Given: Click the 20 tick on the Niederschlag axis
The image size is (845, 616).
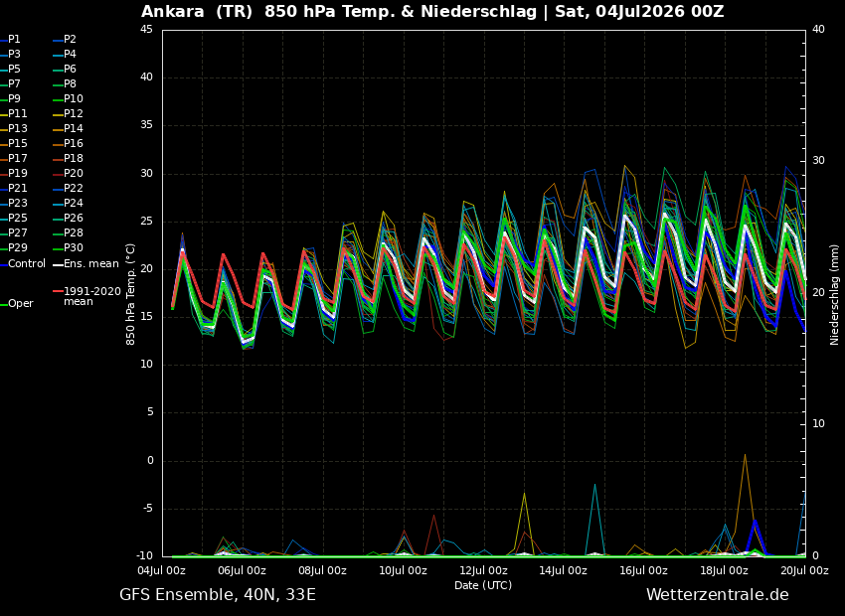Looking at the screenshot, I should tap(818, 292).
